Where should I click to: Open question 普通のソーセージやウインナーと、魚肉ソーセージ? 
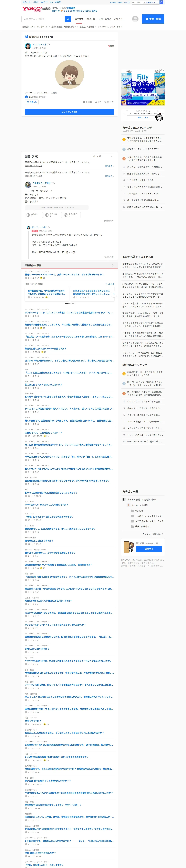64,275
